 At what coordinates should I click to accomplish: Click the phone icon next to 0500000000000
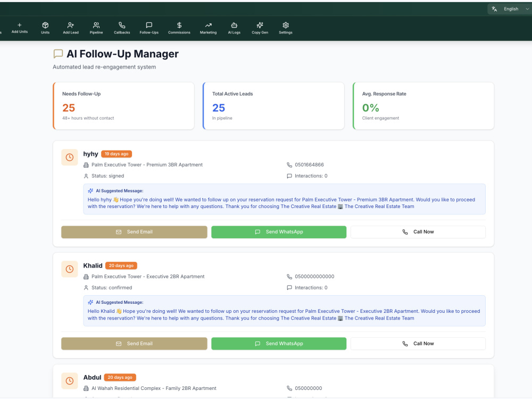pyautogui.click(x=289, y=277)
